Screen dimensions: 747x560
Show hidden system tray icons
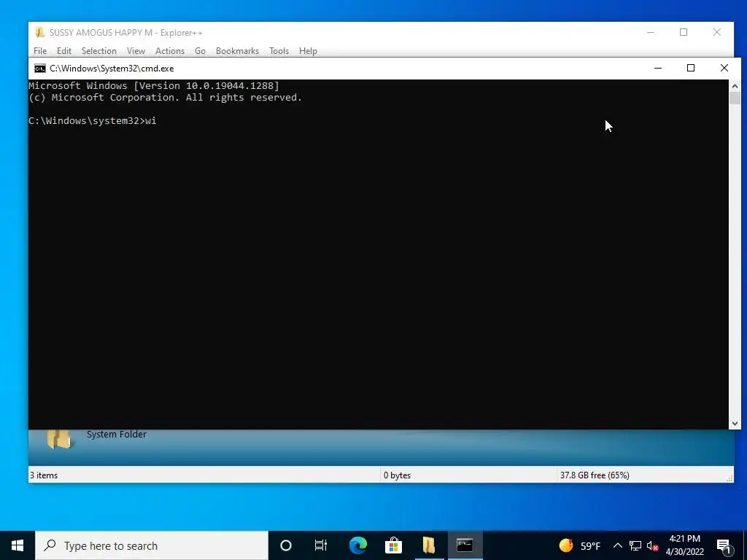[x=617, y=545]
